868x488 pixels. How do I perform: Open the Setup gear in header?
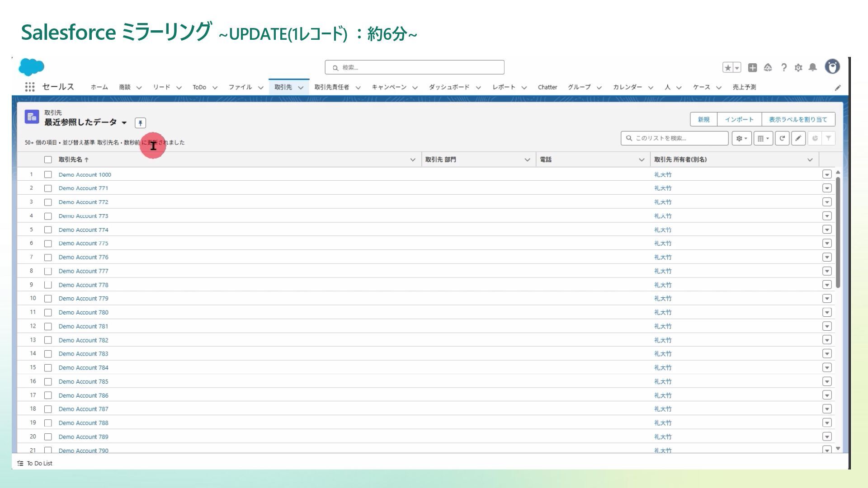798,67
